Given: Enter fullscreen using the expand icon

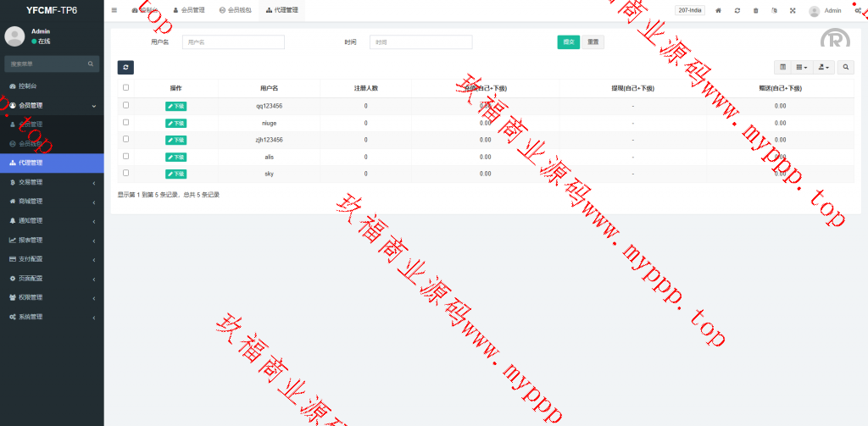Looking at the screenshot, I should coord(793,10).
